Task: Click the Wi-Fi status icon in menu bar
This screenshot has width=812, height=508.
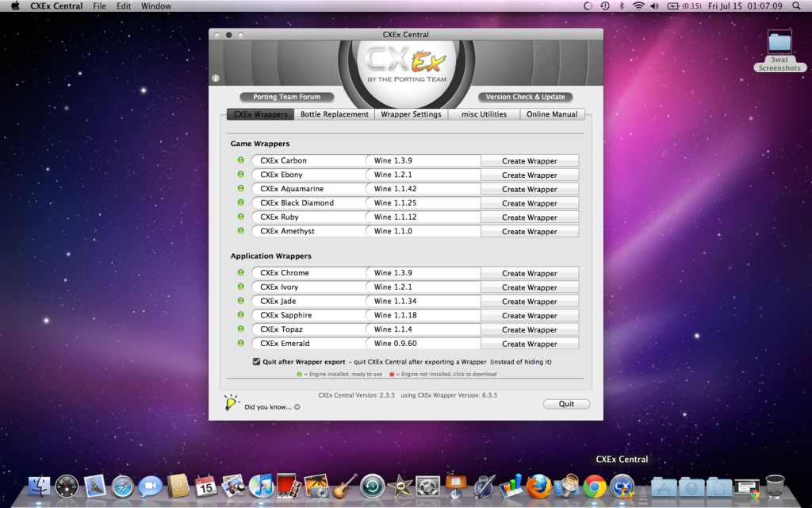Action: pyautogui.click(x=639, y=6)
